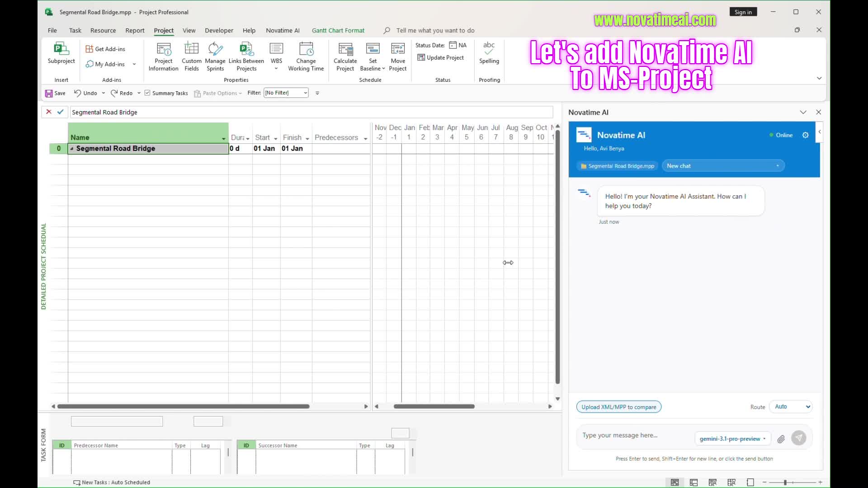Collapse the Segmental Road Bridge summary row

[x=72, y=149]
